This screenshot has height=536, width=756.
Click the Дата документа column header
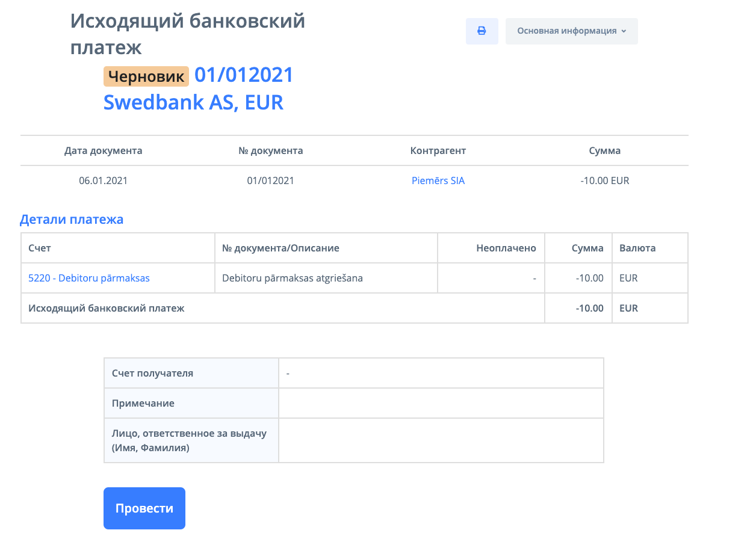coord(104,150)
